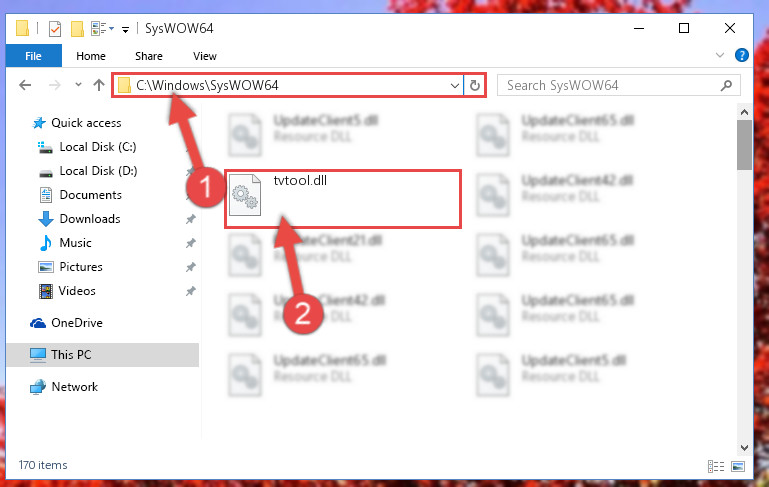Screen dimensions: 769x487
Task: Open the Share tab
Action: click(x=149, y=56)
